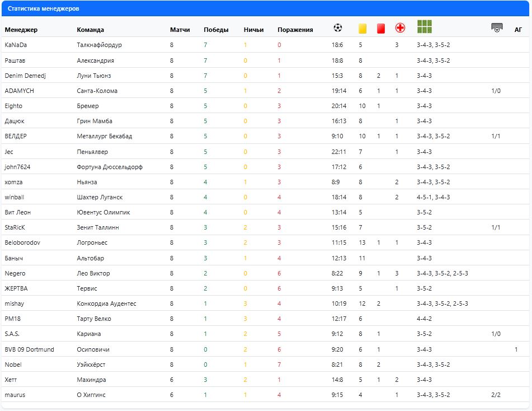Click the red card column icon
Screen dimensions: 532x411
381,28
